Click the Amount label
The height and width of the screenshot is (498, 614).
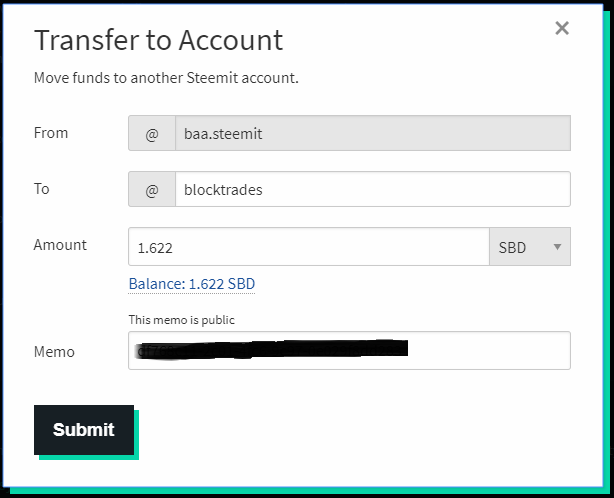coord(60,244)
